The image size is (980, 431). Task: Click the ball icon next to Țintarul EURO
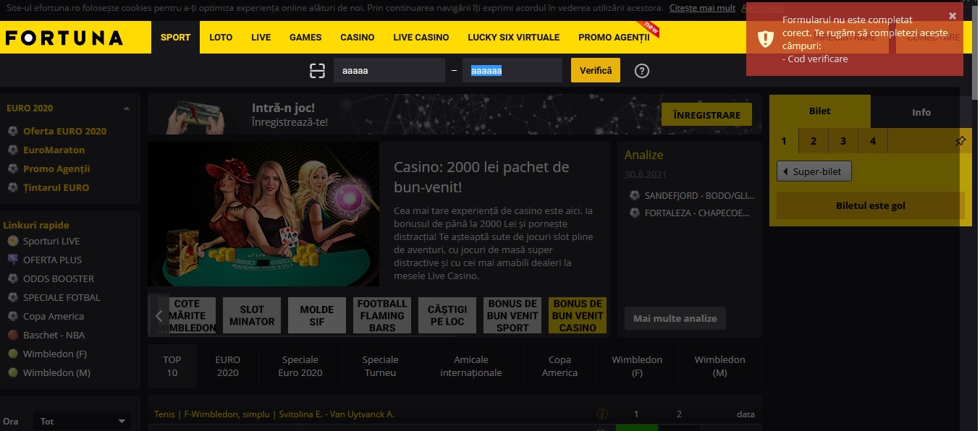(x=12, y=187)
